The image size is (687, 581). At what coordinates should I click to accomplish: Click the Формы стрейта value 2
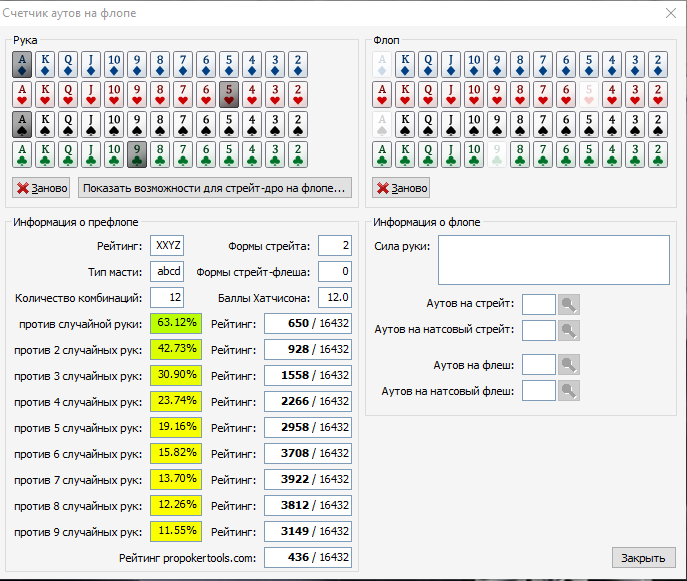[x=335, y=245]
